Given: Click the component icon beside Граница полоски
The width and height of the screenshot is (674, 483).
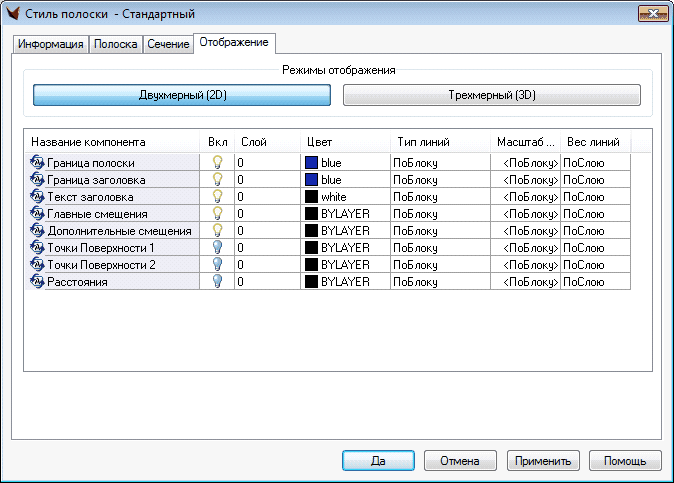Looking at the screenshot, I should click(37, 162).
